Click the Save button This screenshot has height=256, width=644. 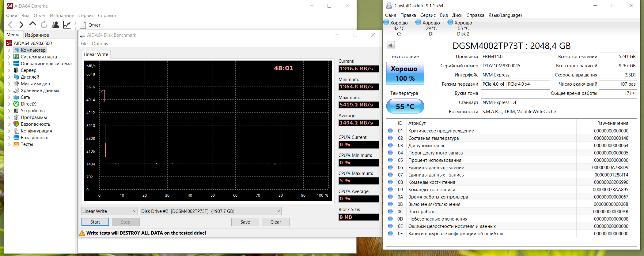[245, 222]
